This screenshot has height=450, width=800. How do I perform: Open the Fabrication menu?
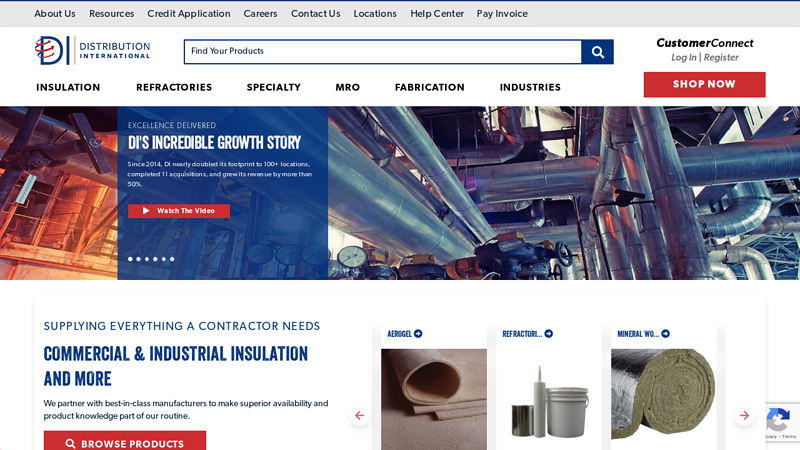[430, 88]
